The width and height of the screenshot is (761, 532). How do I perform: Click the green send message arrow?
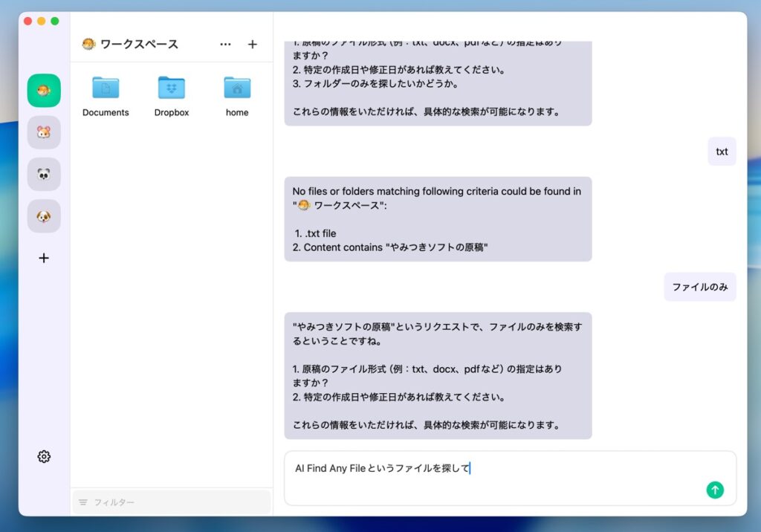point(714,490)
